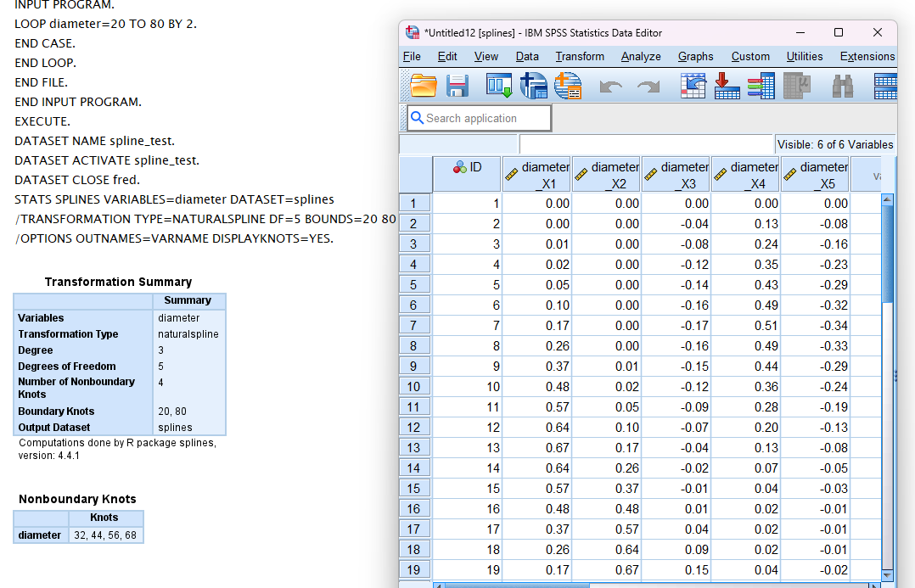
Task: Click the Nonboundary Knots table title
Action: pos(77,499)
